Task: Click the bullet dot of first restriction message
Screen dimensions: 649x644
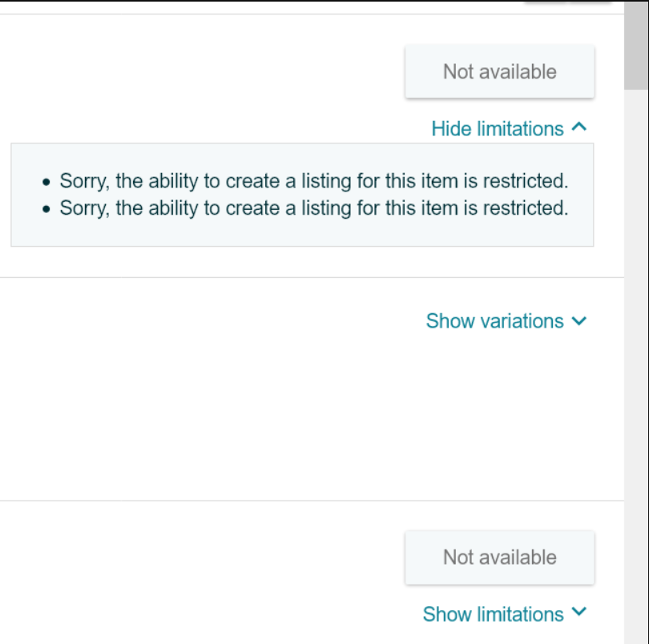Action: [x=46, y=182]
